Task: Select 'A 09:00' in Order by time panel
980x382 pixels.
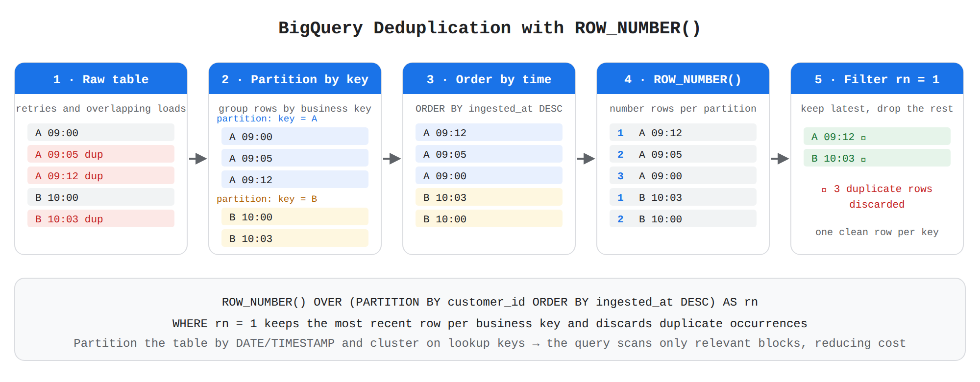Action: click(489, 175)
